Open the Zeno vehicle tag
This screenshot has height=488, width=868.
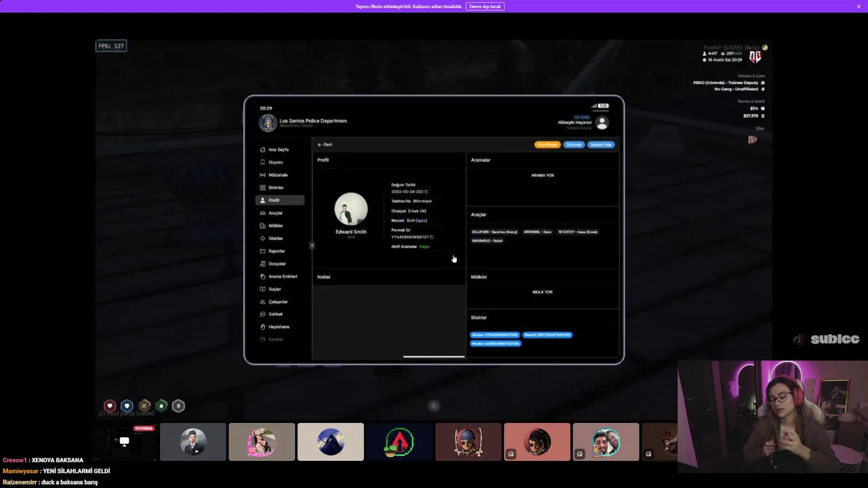(538, 232)
